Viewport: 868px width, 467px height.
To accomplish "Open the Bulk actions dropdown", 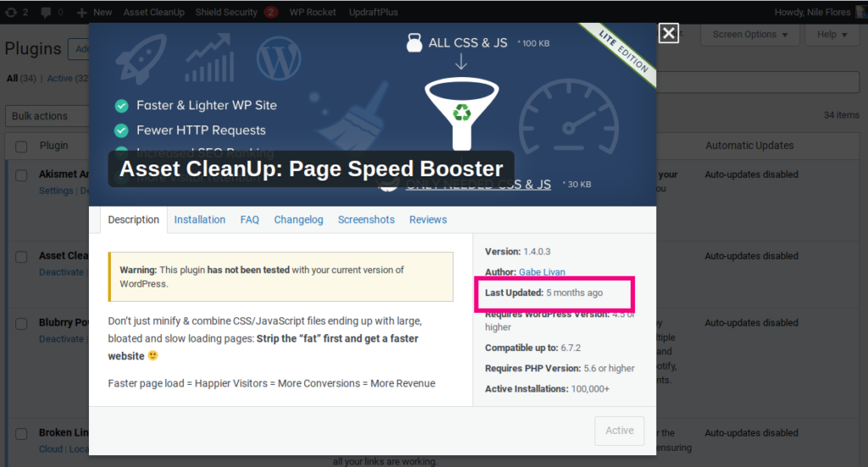I will pos(47,116).
